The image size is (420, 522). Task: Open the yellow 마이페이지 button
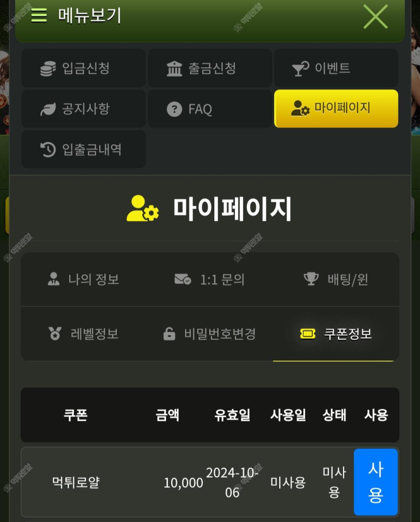[336, 109]
